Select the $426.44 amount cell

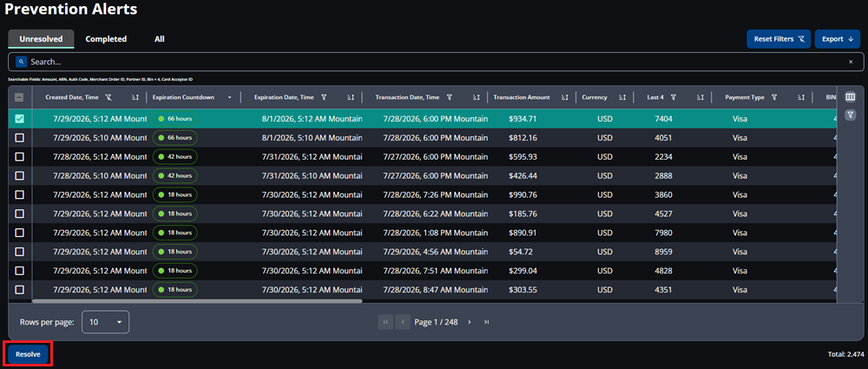coord(523,175)
